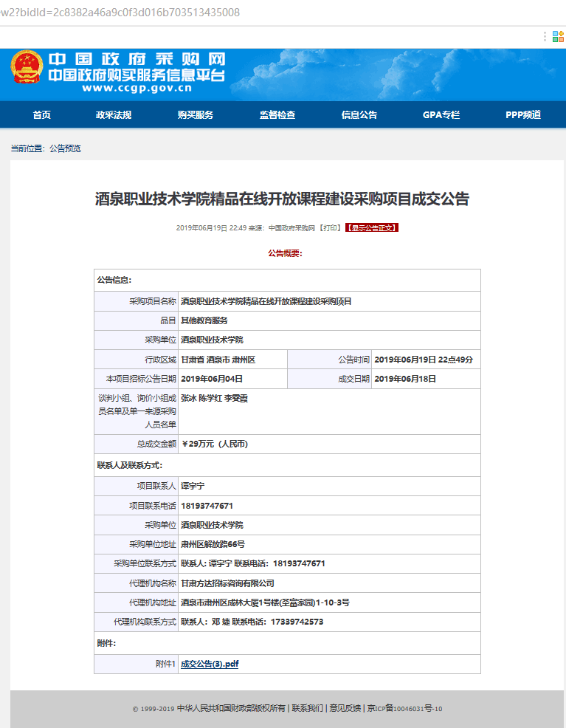This screenshot has width=566, height=728.
Task: Open 购买服务 in the nav bar
Action: click(x=196, y=115)
